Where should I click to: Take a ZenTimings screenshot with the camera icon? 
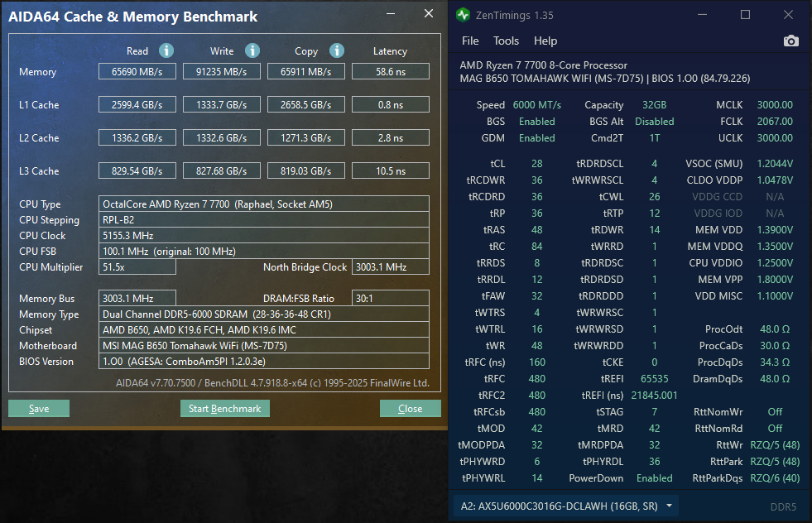coord(790,41)
